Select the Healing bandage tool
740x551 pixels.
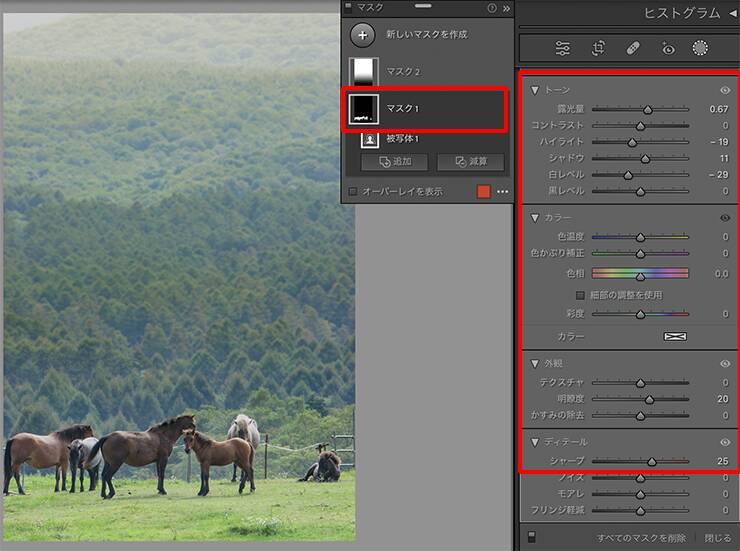[632, 48]
